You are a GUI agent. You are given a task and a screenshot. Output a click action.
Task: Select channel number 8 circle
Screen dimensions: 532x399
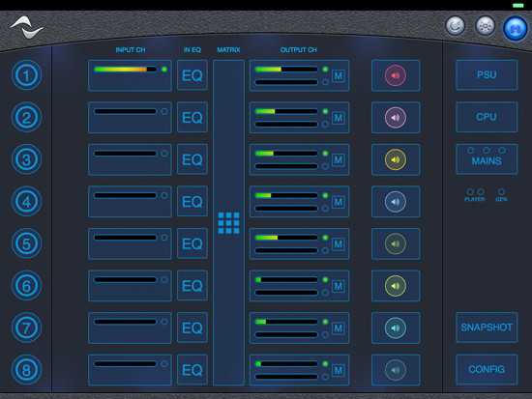[x=26, y=369]
